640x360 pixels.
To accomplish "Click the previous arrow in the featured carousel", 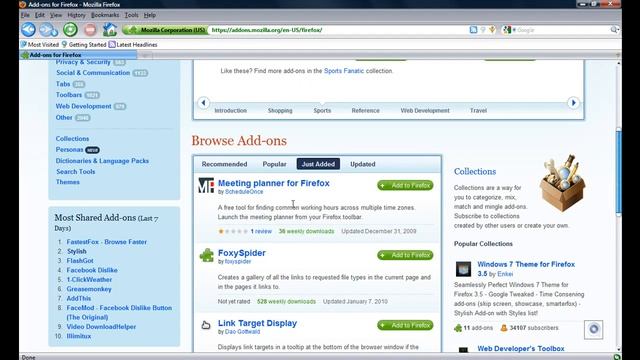I will [x=203, y=103].
